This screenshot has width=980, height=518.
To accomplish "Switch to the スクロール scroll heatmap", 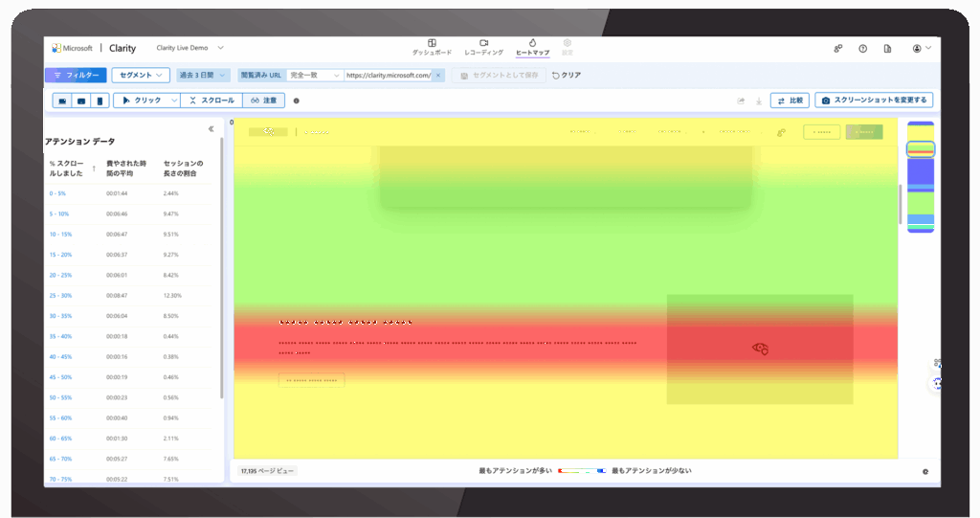I will (212, 101).
